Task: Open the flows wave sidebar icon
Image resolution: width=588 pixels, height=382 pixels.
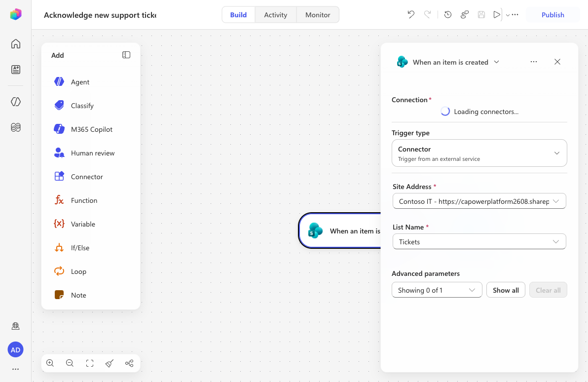Action: [x=16, y=127]
